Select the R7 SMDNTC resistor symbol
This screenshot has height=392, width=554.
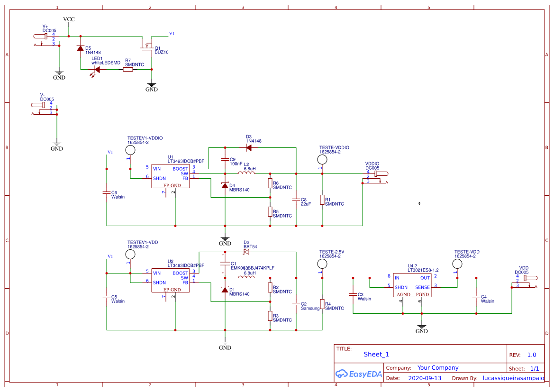(127, 69)
